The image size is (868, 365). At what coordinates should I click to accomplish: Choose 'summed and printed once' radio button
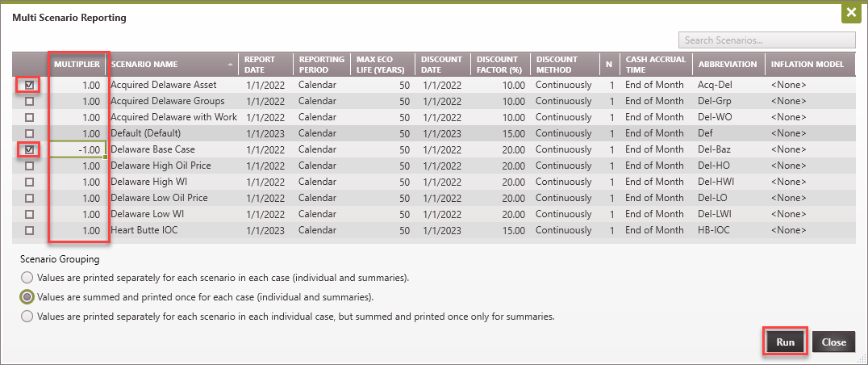tap(27, 297)
